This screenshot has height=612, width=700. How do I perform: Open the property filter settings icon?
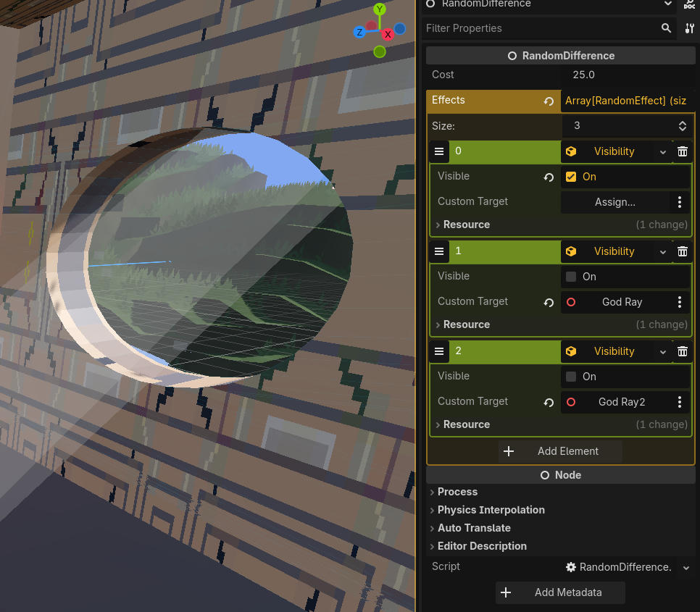(689, 28)
